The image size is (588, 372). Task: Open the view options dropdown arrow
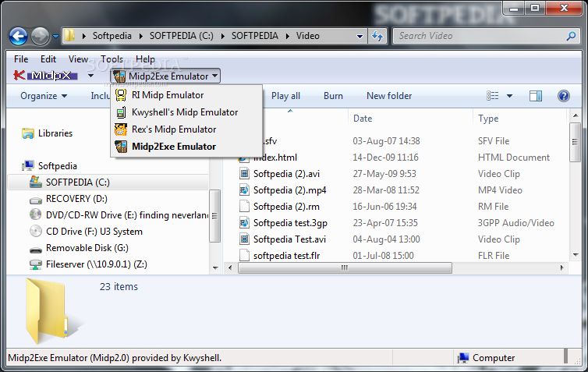[x=509, y=96]
